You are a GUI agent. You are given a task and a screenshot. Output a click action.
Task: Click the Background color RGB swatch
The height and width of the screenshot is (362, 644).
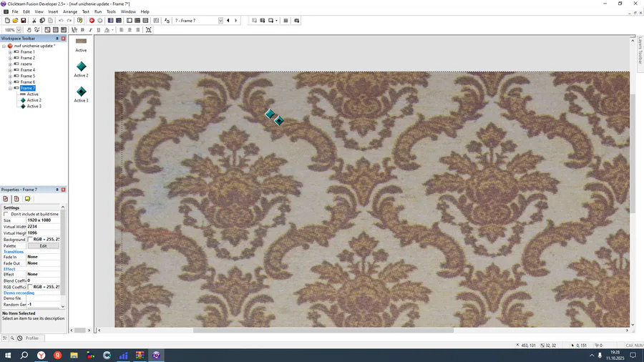pyautogui.click(x=30, y=239)
